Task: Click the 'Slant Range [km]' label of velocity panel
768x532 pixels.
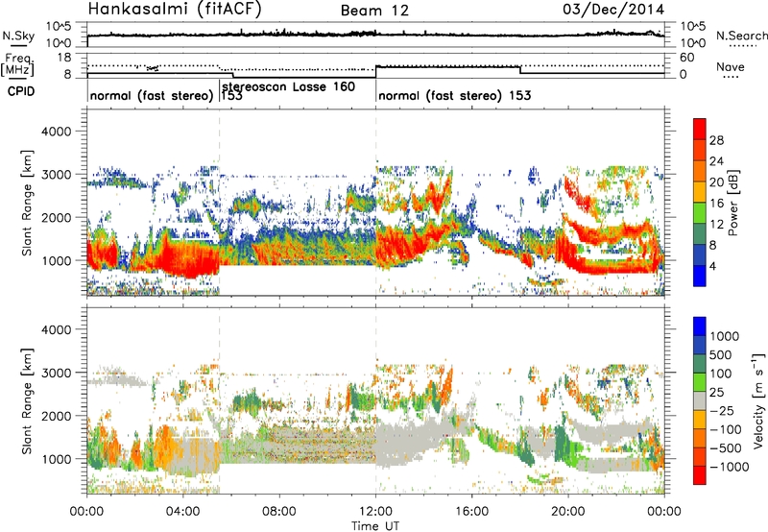Action: click(27, 400)
